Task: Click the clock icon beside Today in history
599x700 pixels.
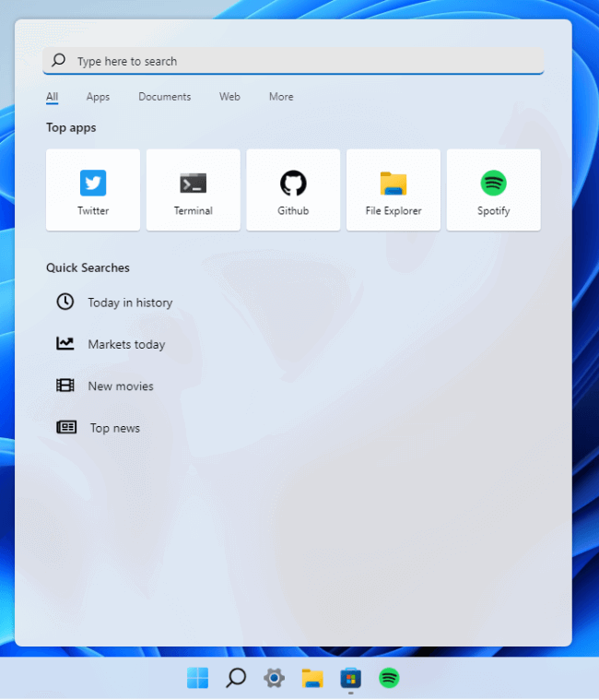Action: [65, 302]
